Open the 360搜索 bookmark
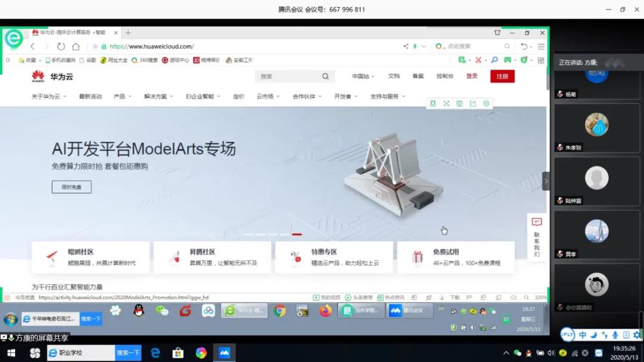Viewport: 644px width, 362px height. pyautogui.click(x=144, y=60)
